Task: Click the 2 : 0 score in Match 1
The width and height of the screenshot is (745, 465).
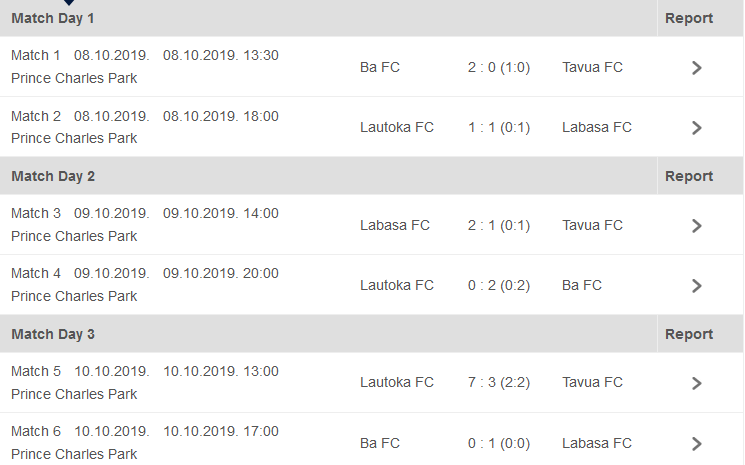Action: pyautogui.click(x=483, y=67)
